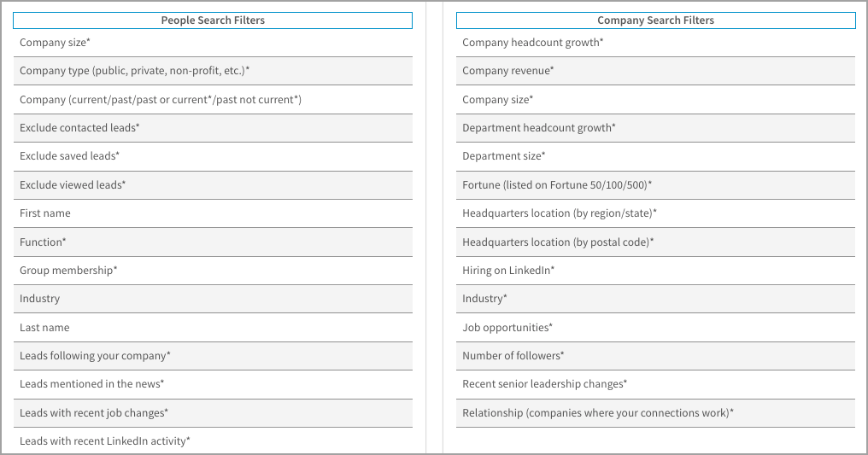This screenshot has height=455, width=868.
Task: Click the Company revenue filter row
Action: (507, 71)
